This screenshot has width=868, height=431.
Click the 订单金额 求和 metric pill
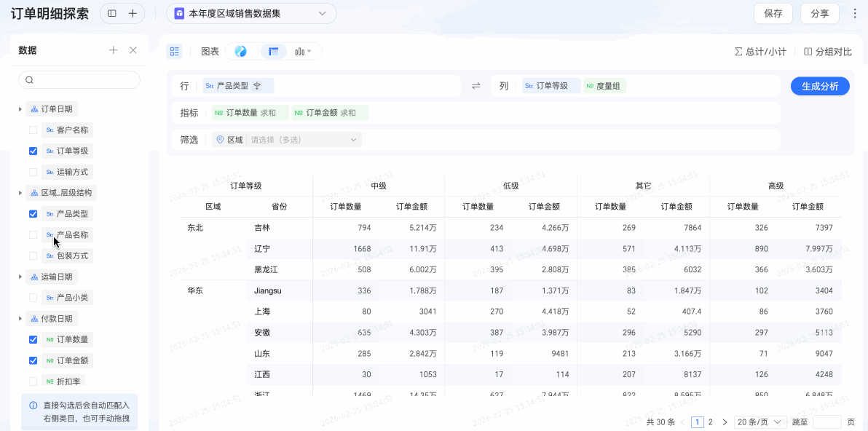(330, 113)
